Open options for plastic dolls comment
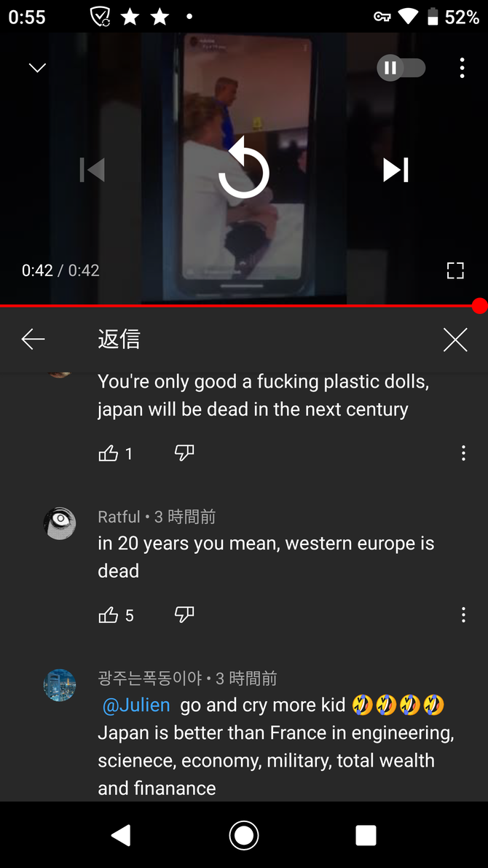The height and width of the screenshot is (868, 488). click(464, 453)
